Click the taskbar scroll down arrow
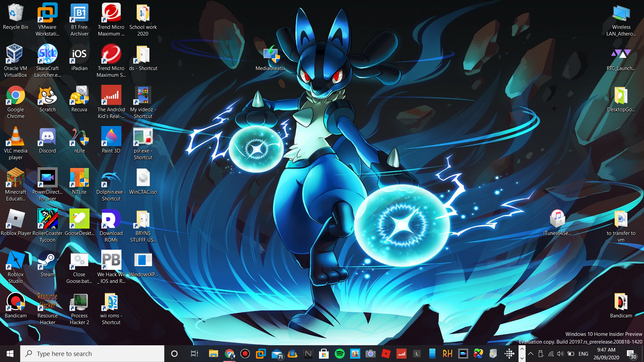644x362 pixels. (x=522, y=358)
